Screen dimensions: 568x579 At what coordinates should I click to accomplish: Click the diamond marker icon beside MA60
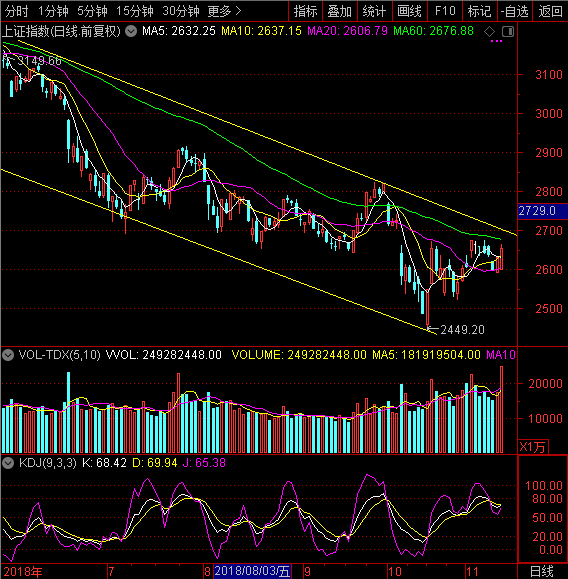click(x=489, y=32)
